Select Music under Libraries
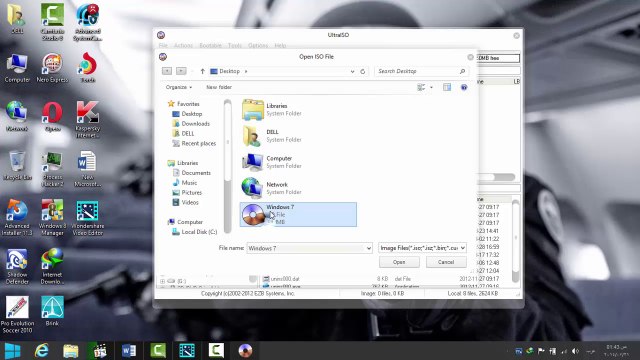Viewport: 640px width, 360px height. tap(185, 182)
